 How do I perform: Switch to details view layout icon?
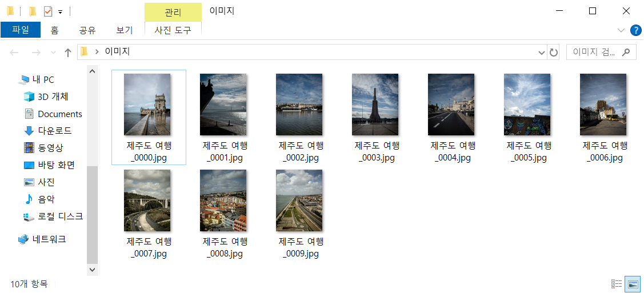pyautogui.click(x=617, y=283)
